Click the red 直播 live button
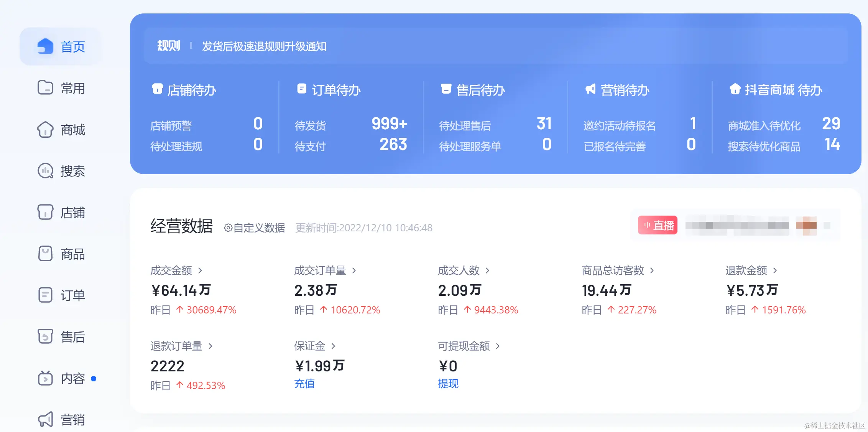 (x=658, y=225)
